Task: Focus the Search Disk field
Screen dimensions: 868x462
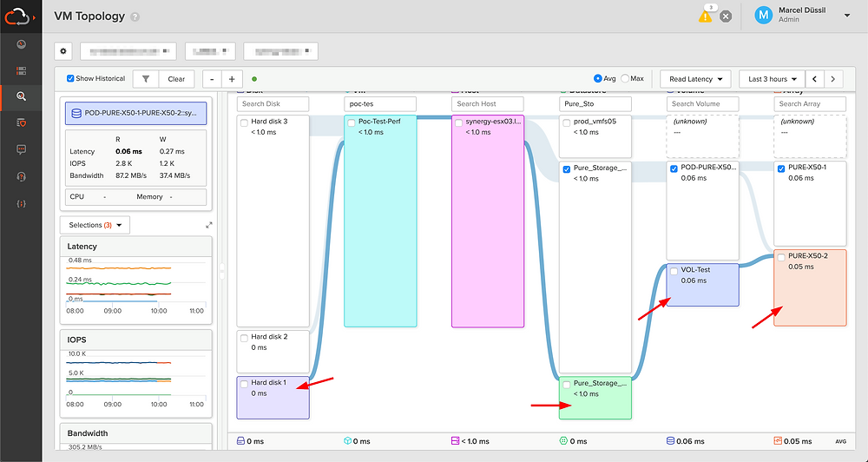Action: pyautogui.click(x=273, y=103)
